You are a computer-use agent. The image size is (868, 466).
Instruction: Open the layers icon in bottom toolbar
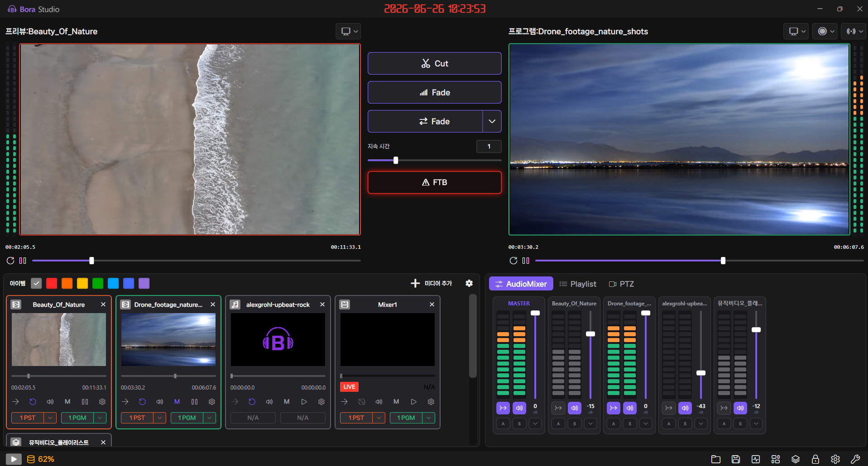coord(796,459)
